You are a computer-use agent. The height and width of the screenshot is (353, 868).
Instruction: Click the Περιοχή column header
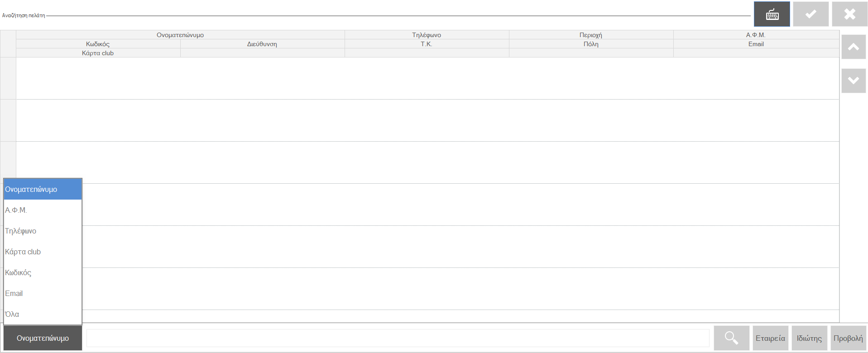(591, 35)
